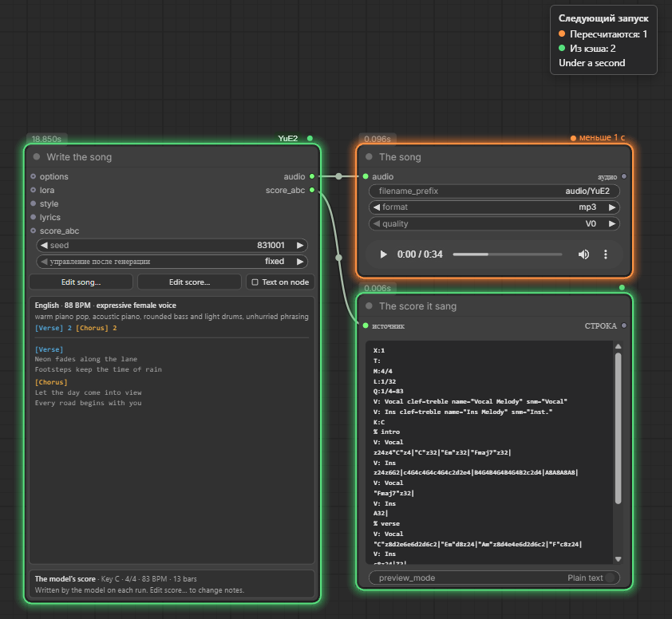This screenshot has height=619, width=672.
Task: Click the audio output socket on Write the song
Action: tap(312, 176)
